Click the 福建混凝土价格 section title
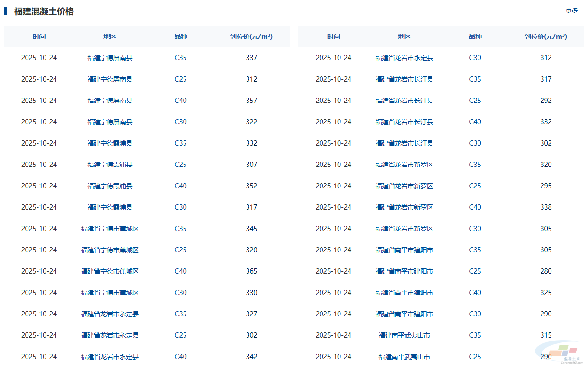Screen dimensions: 588x369 click(x=44, y=11)
